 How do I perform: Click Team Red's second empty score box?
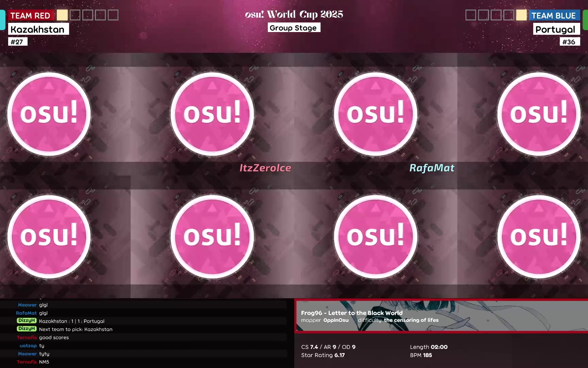[88, 15]
